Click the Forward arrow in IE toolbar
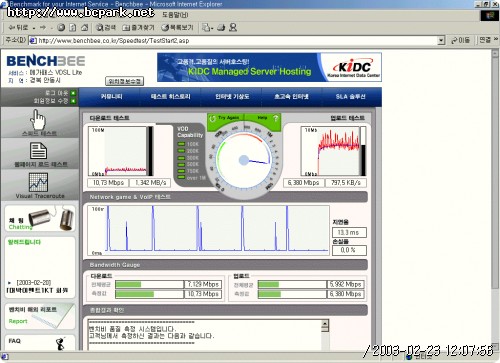The width and height of the screenshot is (500, 363). tap(43, 28)
